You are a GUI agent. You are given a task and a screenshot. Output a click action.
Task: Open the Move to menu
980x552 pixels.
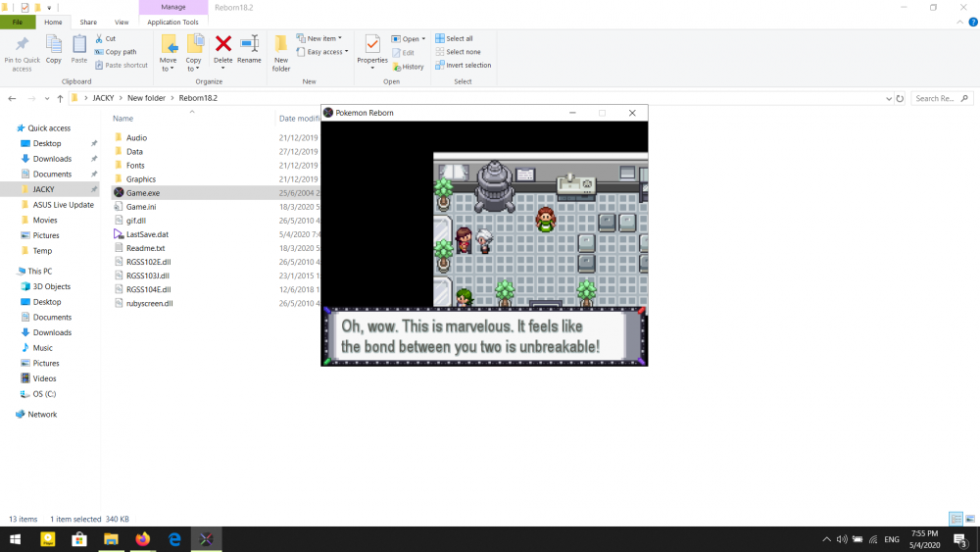169,53
